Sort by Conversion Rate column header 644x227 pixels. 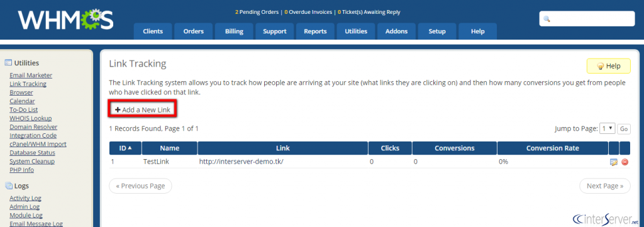click(552, 148)
